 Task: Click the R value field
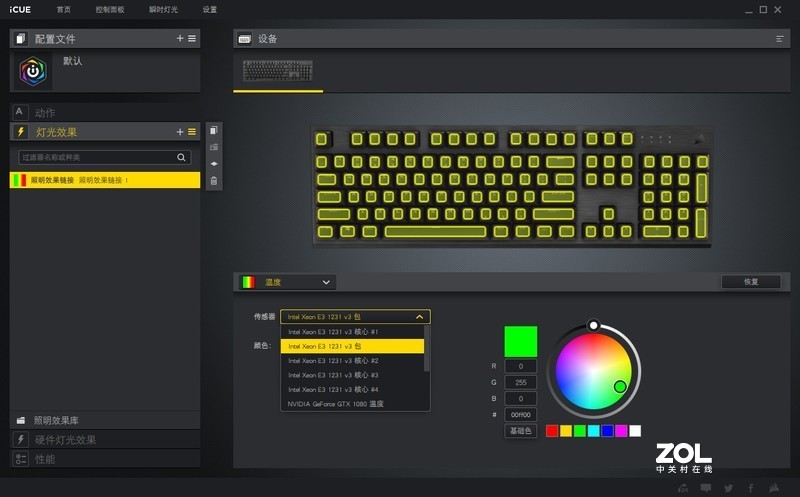point(520,366)
